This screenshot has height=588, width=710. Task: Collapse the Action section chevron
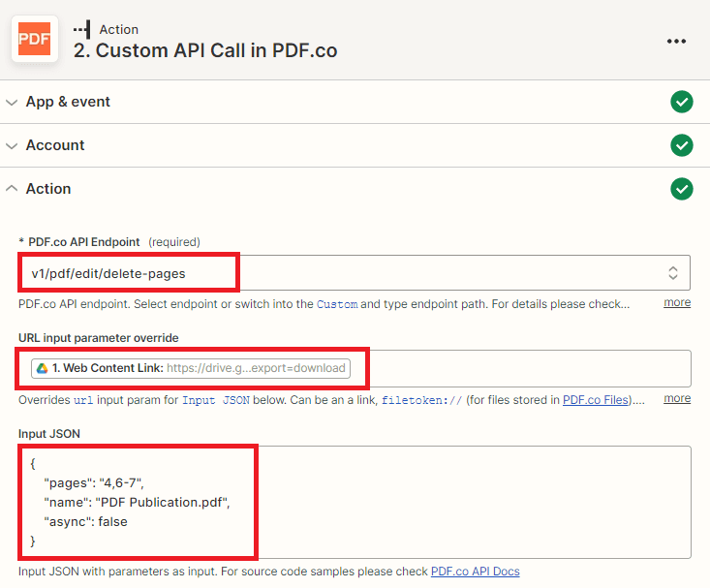point(13,189)
